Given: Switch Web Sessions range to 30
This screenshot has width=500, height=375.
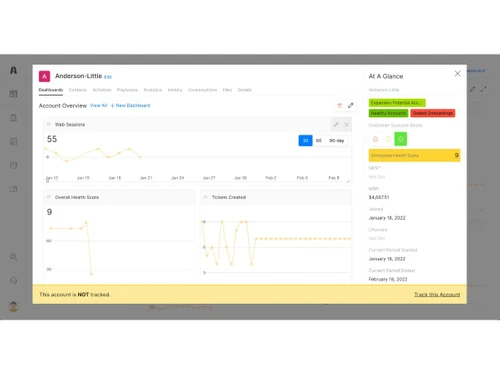Looking at the screenshot, I should 305,140.
